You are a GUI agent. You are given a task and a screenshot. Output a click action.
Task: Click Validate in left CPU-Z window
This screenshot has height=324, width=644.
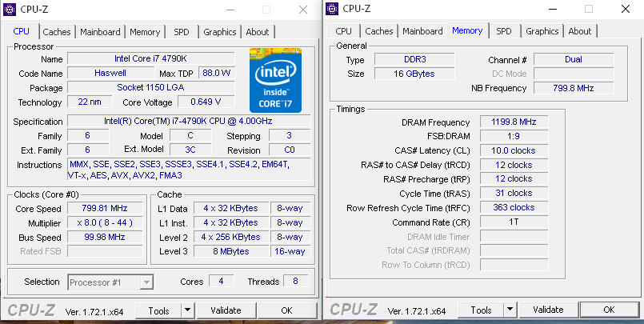click(226, 310)
